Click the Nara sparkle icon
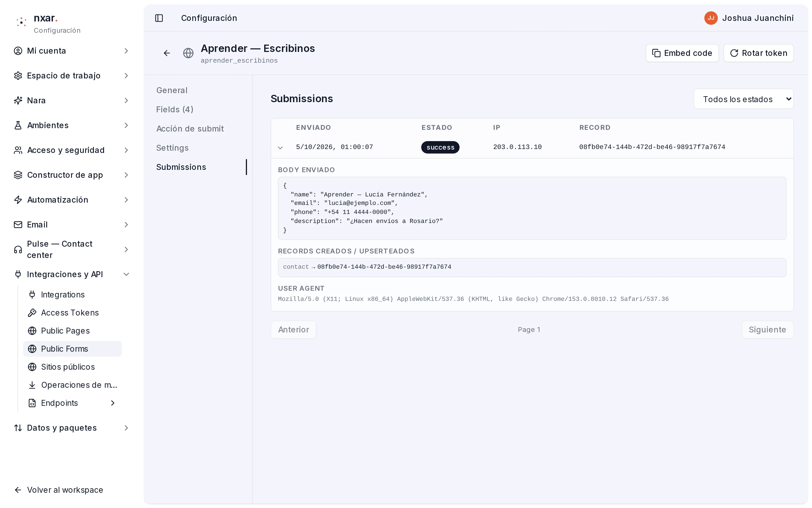812x508 pixels. click(18, 100)
